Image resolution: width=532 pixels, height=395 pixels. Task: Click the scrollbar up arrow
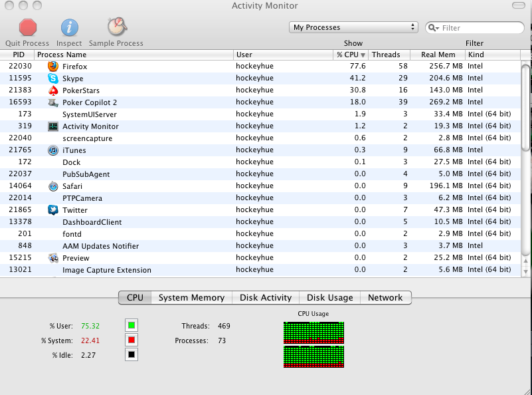click(x=525, y=261)
